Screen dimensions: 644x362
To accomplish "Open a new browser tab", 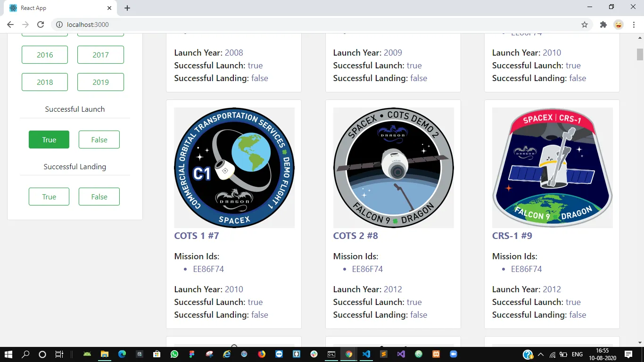I will (127, 8).
